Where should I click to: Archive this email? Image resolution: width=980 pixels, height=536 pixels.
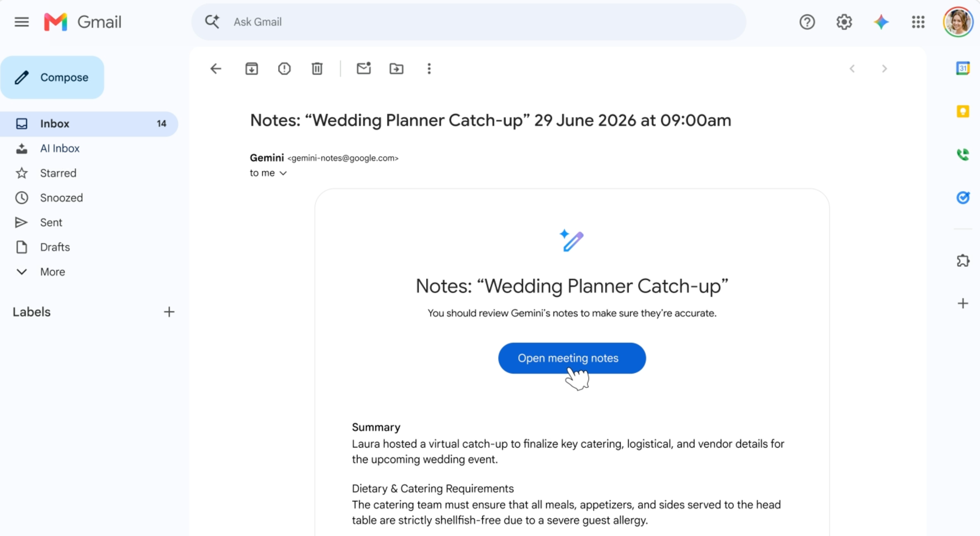pos(252,68)
